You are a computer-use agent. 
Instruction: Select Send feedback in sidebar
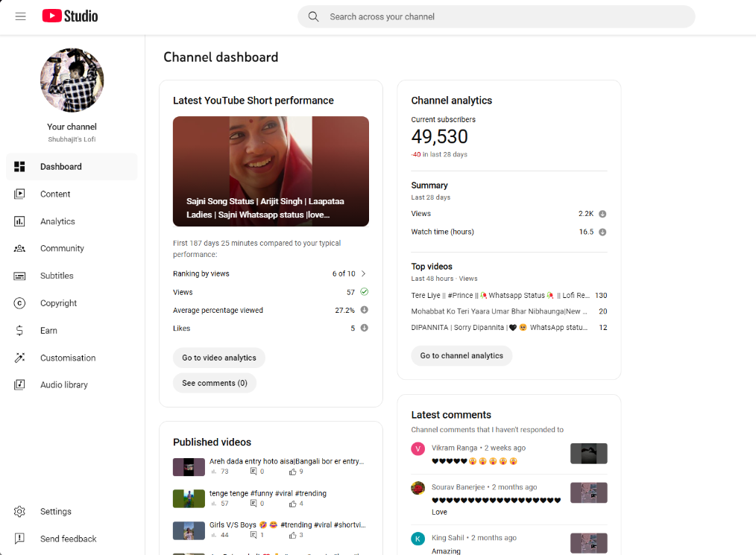pyautogui.click(x=72, y=539)
